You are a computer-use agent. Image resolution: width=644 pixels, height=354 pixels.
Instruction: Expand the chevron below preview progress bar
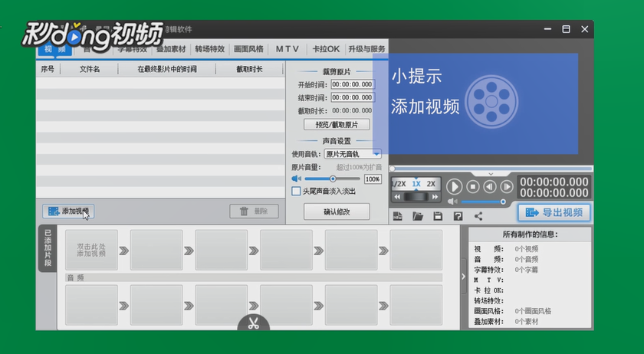point(491,174)
